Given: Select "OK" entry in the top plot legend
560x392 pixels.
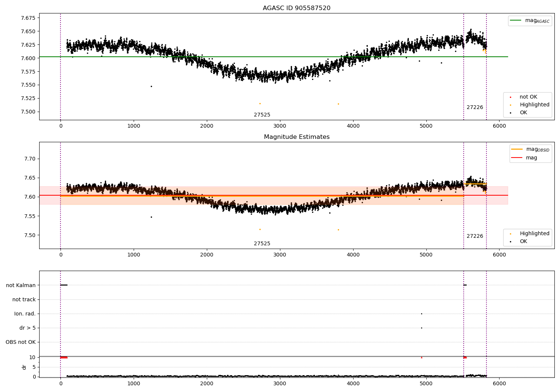Looking at the screenshot, I should 523,113.
